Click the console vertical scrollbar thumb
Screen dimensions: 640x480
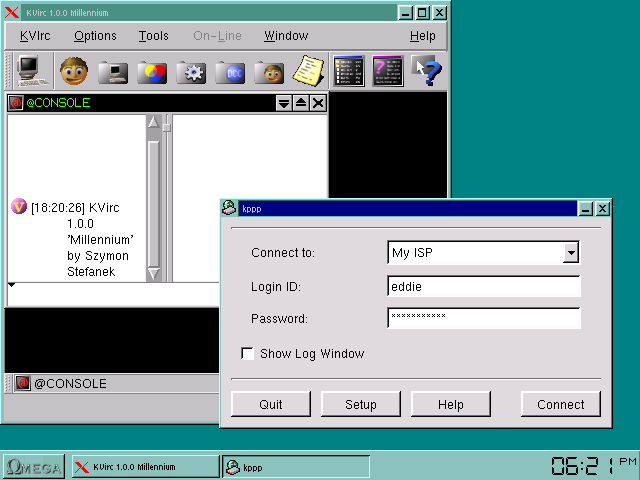pos(153,203)
